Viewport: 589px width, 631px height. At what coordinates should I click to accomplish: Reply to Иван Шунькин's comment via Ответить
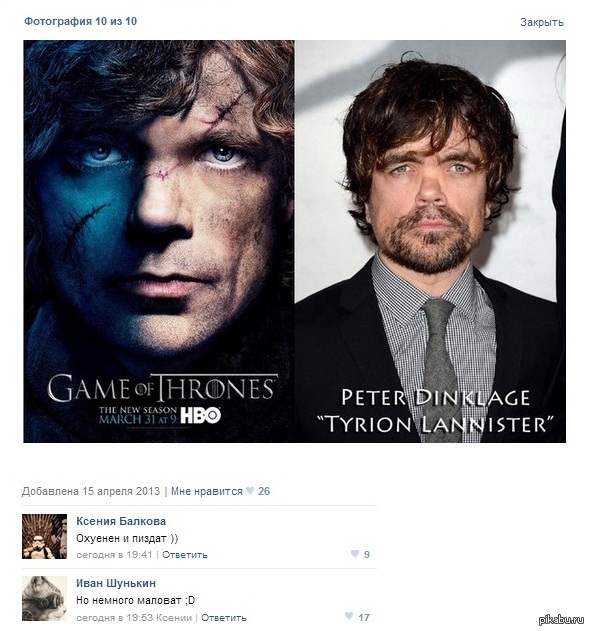(x=224, y=617)
